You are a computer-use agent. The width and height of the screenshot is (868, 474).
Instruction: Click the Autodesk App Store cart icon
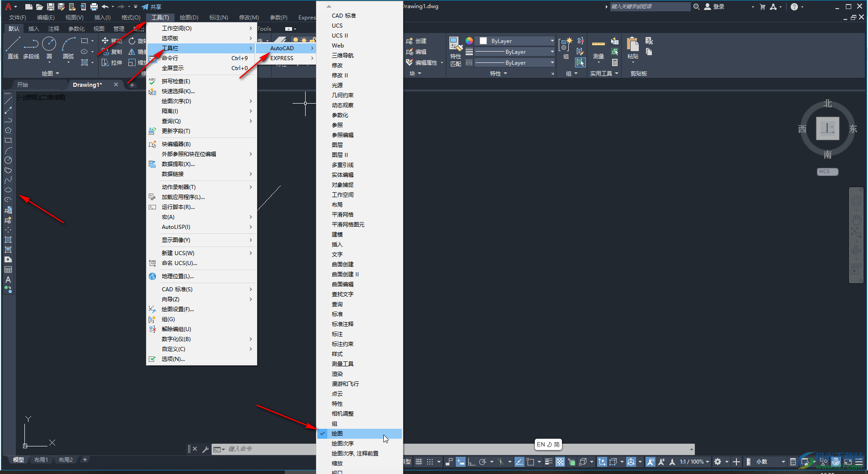[x=763, y=7]
